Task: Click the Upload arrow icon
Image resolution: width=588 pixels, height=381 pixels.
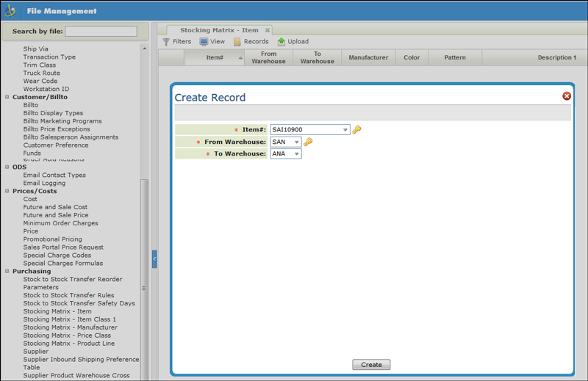Action: (281, 42)
